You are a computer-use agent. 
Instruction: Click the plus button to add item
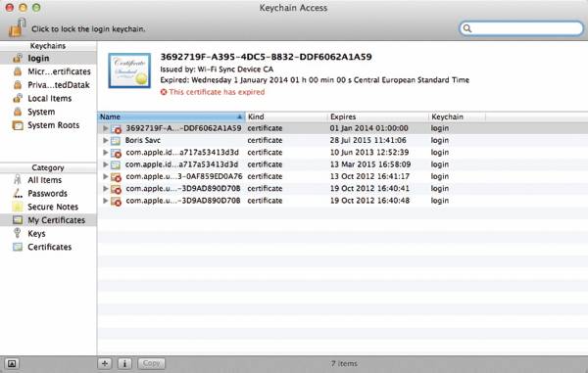pyautogui.click(x=105, y=363)
